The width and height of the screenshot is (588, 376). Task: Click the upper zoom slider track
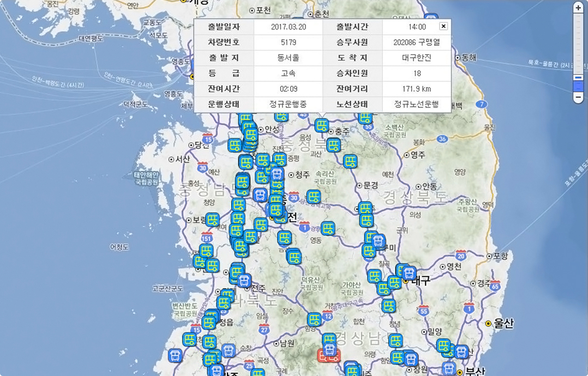pos(578,43)
